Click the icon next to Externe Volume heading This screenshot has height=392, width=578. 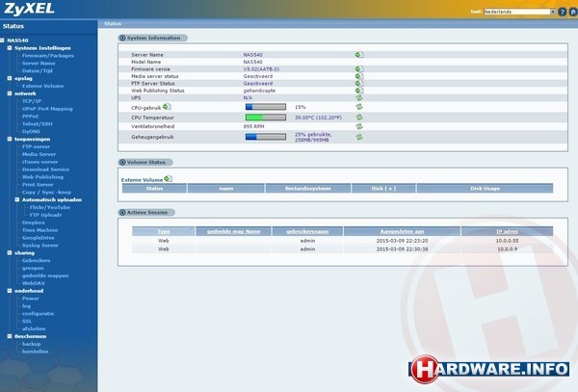(169, 178)
